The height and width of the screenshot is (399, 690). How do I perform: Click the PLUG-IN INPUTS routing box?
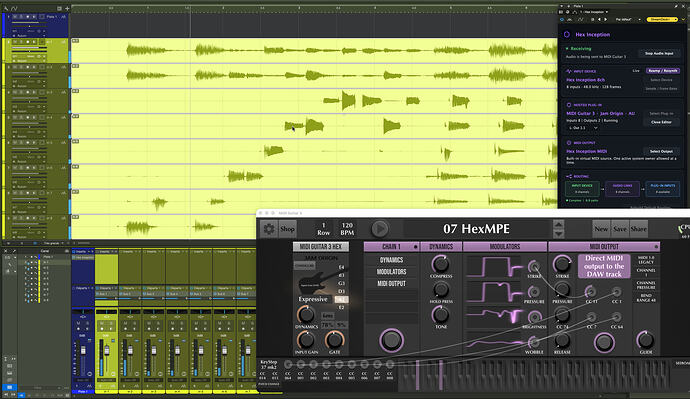click(662, 189)
